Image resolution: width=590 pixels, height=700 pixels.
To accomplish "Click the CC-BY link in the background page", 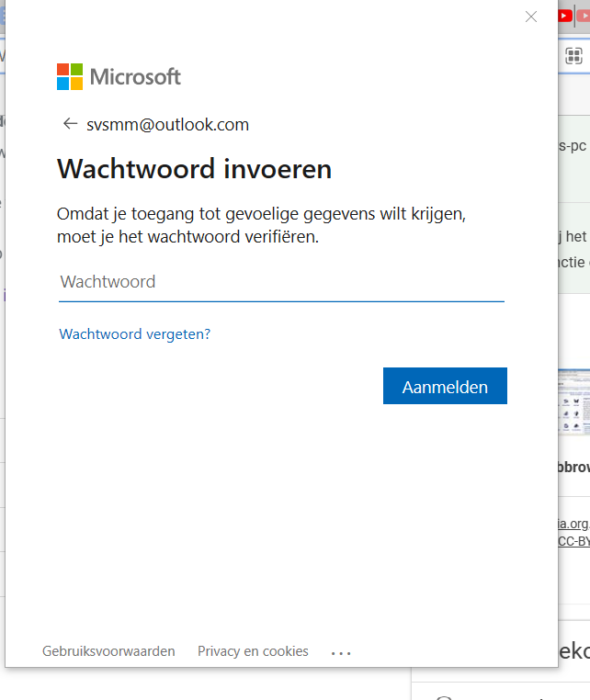I will tap(574, 541).
